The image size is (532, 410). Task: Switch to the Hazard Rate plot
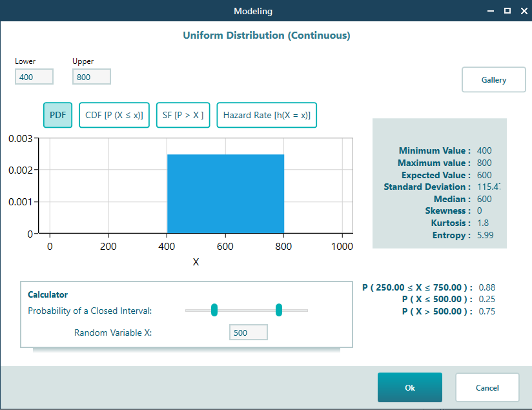pos(266,116)
